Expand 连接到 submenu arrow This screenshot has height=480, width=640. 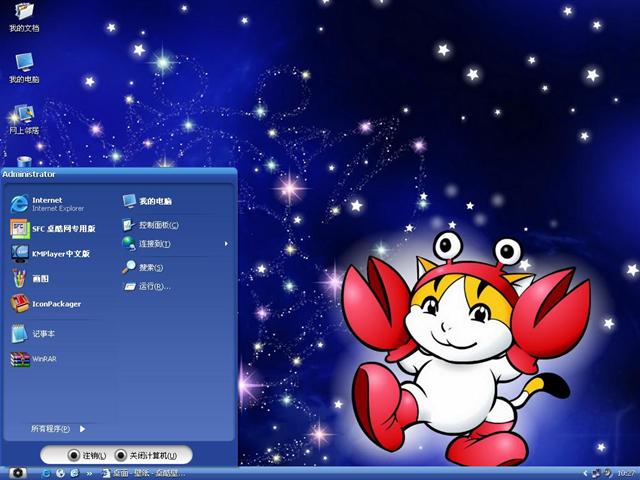(226, 244)
